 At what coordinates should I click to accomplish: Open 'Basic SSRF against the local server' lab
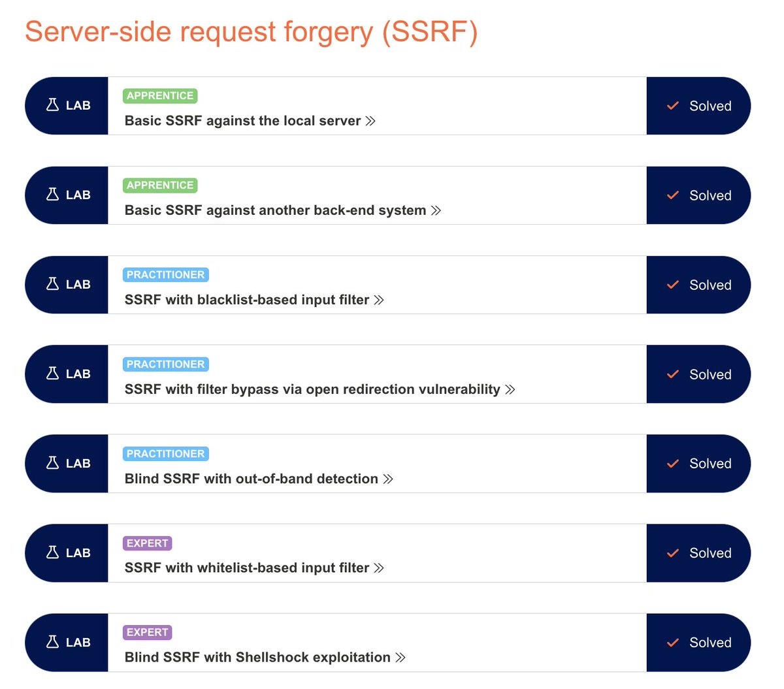coord(242,121)
